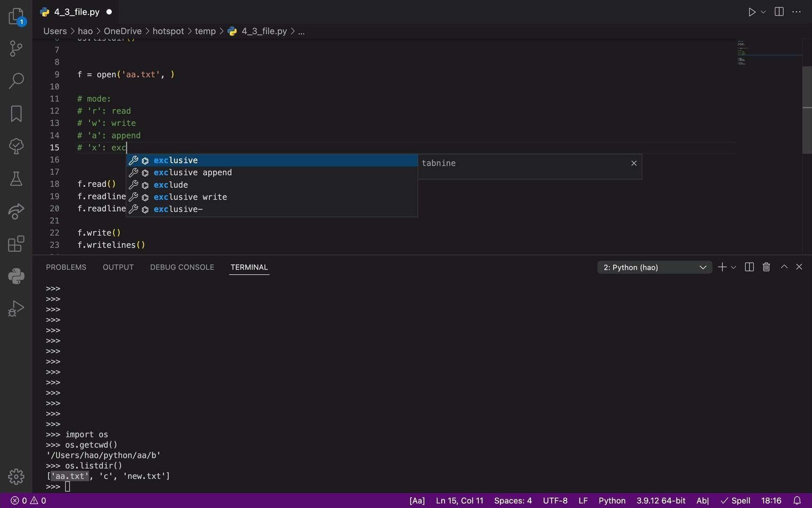Switch to the DEBUG CONSOLE tab
This screenshot has width=812, height=508.
click(x=182, y=267)
